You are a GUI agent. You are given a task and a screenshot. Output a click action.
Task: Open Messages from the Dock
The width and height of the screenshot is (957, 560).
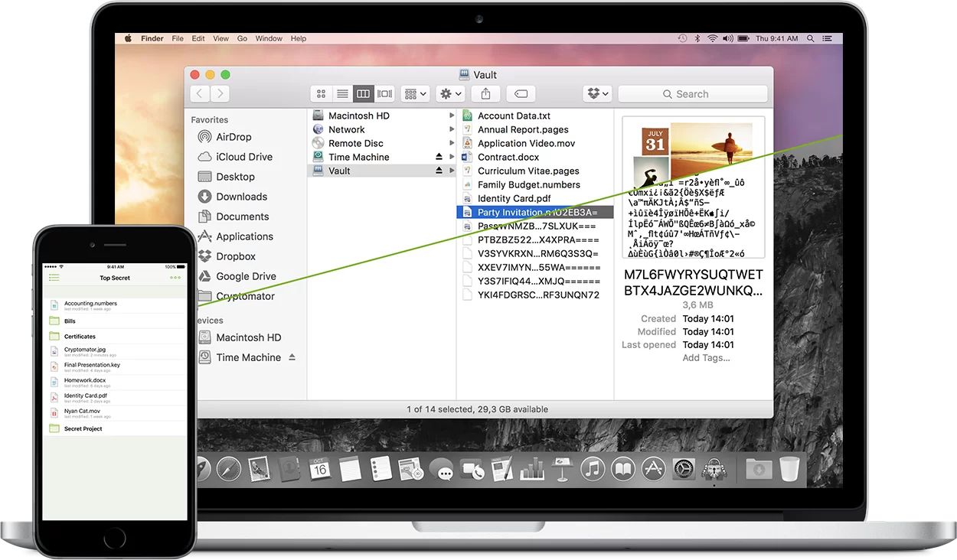(x=442, y=469)
